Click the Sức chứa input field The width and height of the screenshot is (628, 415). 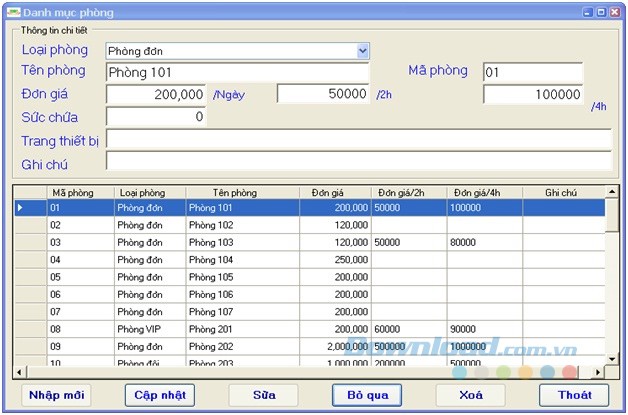pyautogui.click(x=156, y=117)
